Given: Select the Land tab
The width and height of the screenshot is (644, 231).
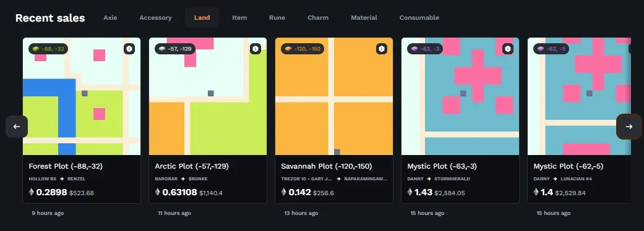Looking at the screenshot, I should point(202,18).
